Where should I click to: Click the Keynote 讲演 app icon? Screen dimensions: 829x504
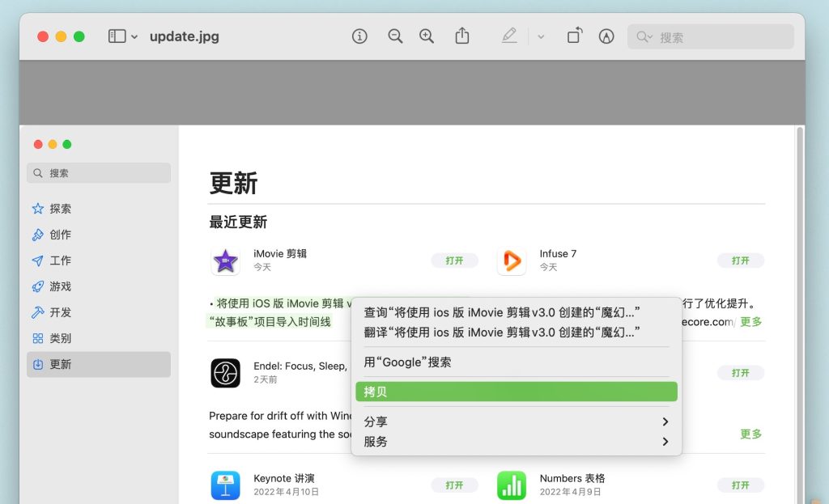tap(226, 485)
